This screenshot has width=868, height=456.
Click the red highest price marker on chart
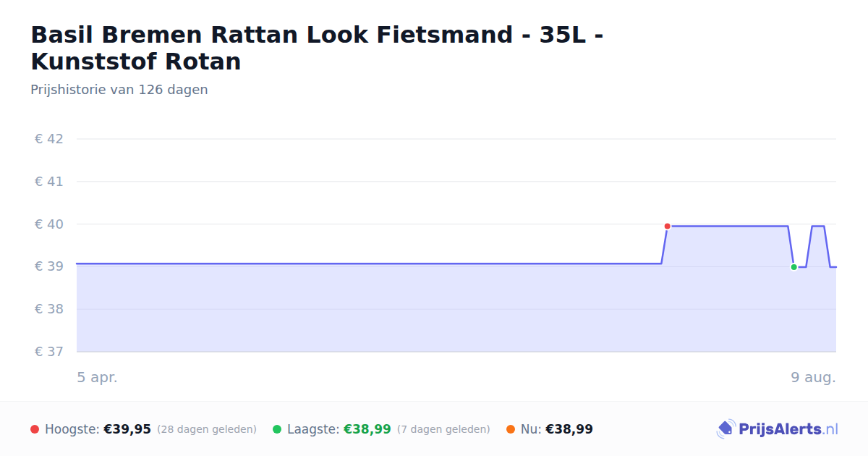667,226
